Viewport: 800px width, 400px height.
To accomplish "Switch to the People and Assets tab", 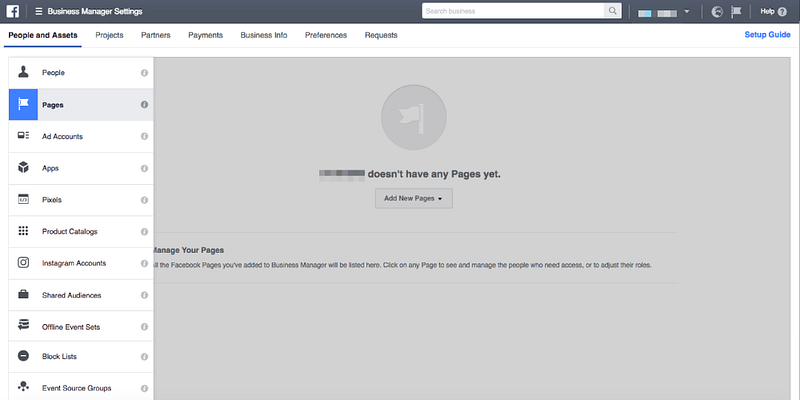I will pyautogui.click(x=43, y=35).
